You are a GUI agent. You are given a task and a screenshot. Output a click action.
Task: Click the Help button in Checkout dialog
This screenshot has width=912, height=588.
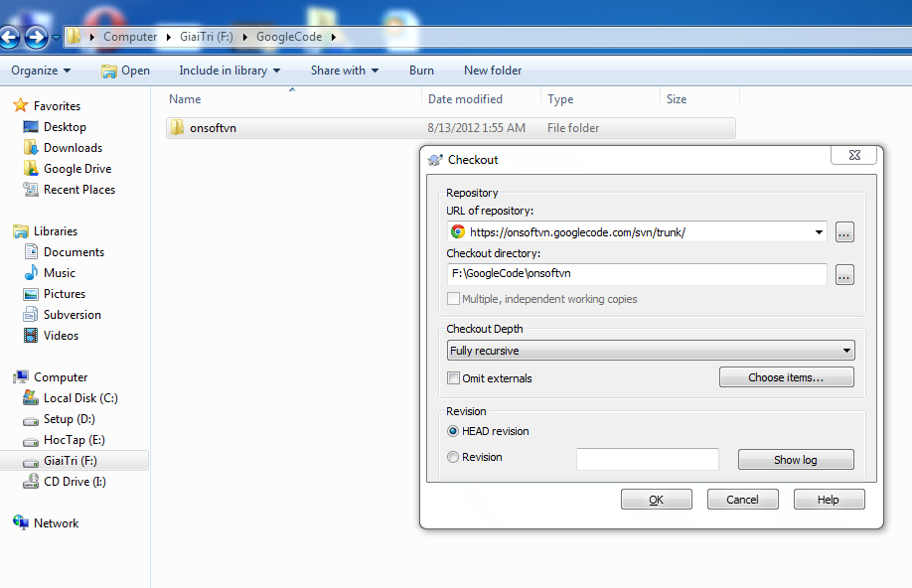coord(829,500)
